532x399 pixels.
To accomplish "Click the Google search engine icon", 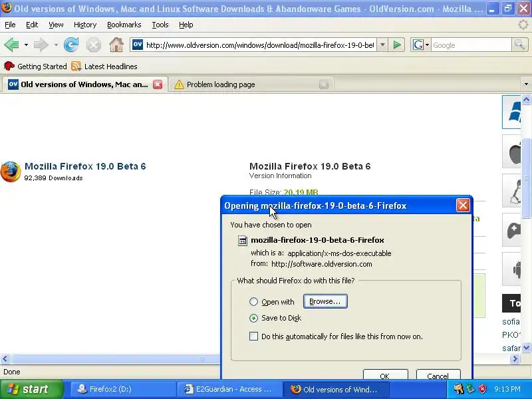I will [x=418, y=45].
